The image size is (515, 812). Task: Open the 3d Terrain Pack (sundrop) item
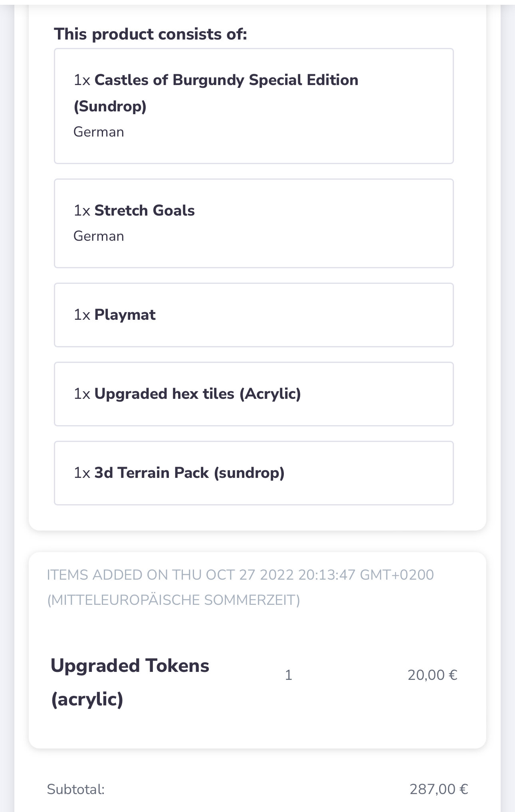189,473
